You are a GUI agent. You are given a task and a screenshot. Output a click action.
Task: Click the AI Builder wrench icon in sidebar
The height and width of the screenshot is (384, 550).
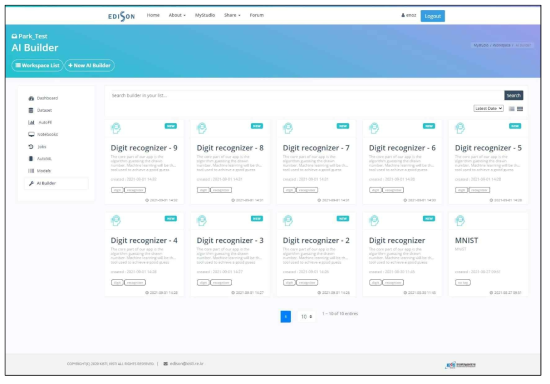pos(31,183)
